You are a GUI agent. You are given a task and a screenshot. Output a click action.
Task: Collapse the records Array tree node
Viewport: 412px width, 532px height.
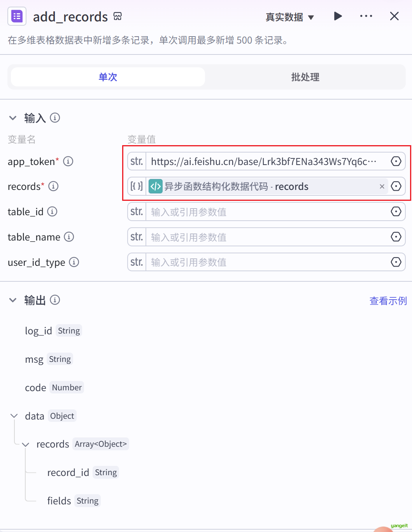(x=26, y=444)
